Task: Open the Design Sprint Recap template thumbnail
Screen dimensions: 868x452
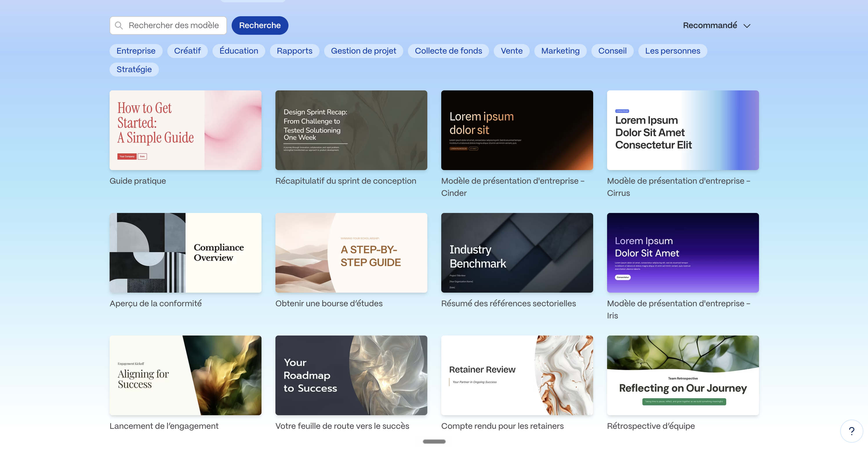Action: (x=351, y=130)
